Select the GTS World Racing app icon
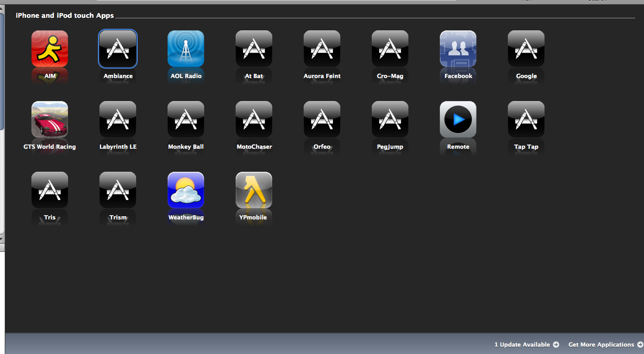This screenshot has width=644, height=354. coord(50,119)
